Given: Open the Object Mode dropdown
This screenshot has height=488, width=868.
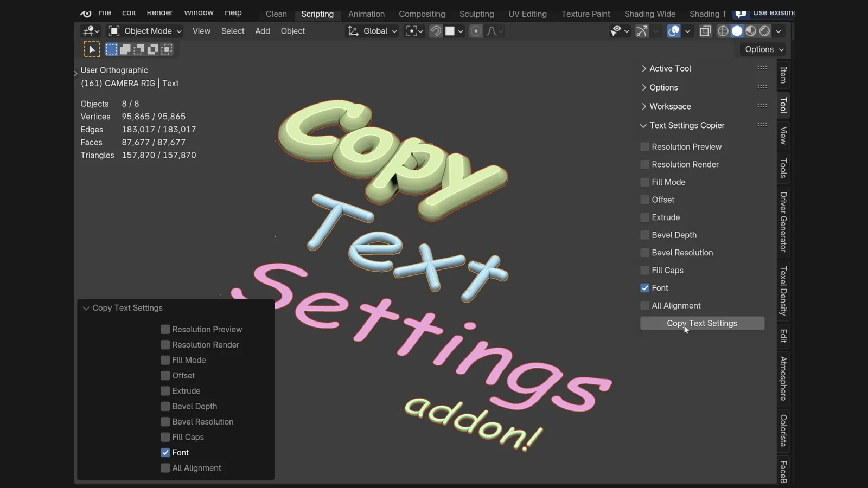Looking at the screenshot, I should [x=144, y=31].
